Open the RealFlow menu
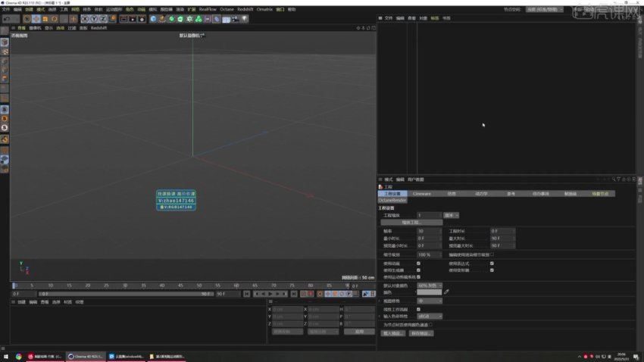The height and width of the screenshot is (362, 644). coord(208,9)
